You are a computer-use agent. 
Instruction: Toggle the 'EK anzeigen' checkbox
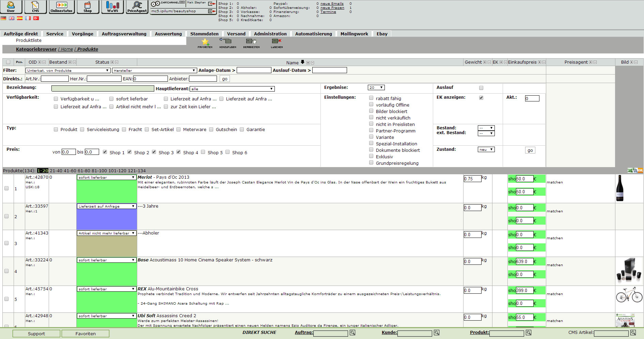coord(481,98)
